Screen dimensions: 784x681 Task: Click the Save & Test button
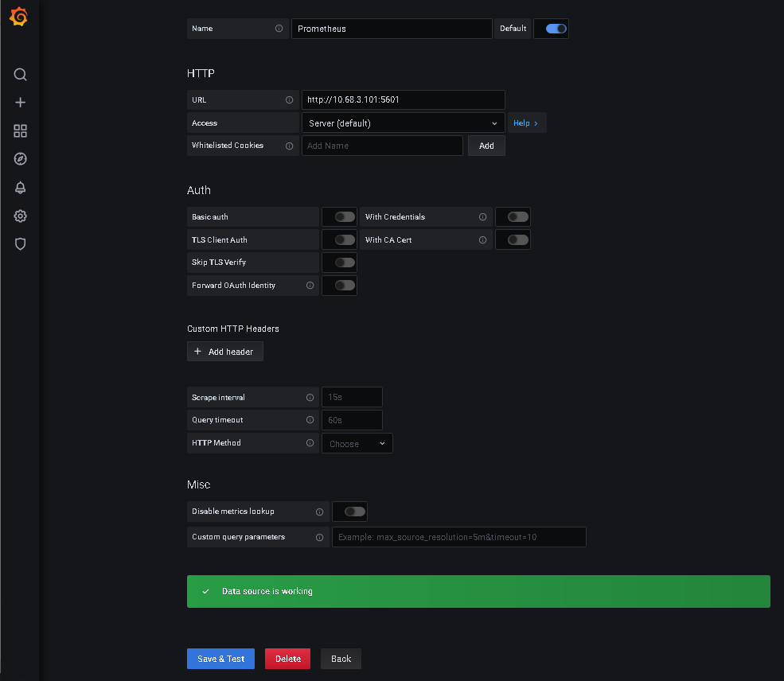pos(220,659)
